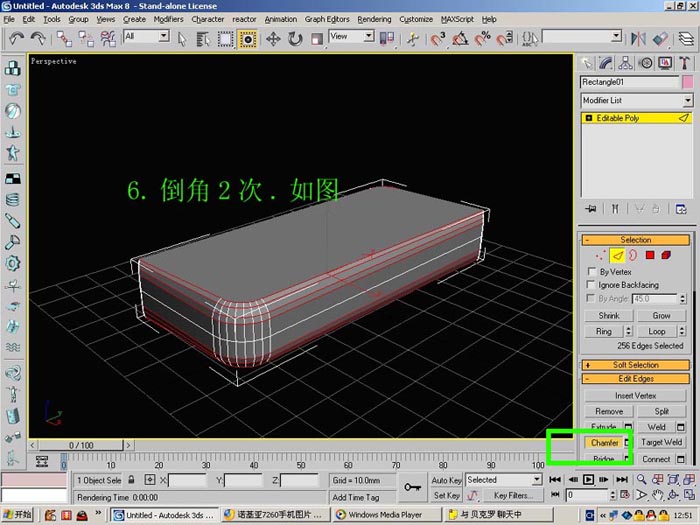This screenshot has height=525, width=700.
Task: Toggle the By Angle checkbox
Action: pyautogui.click(x=591, y=298)
